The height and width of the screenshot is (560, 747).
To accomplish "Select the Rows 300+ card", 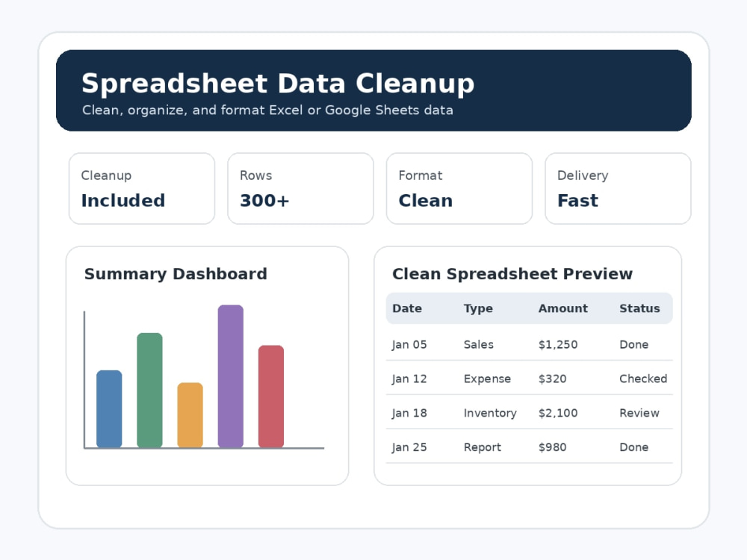I will click(x=300, y=189).
